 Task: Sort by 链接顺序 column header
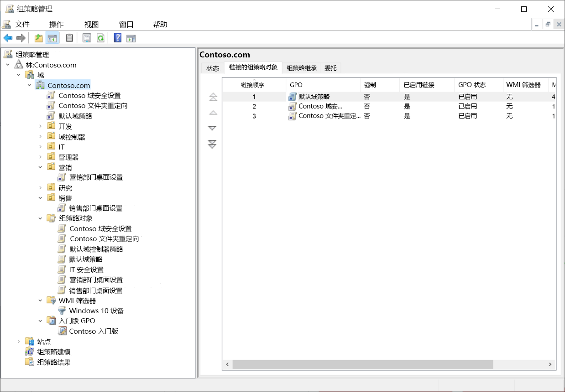(x=254, y=85)
